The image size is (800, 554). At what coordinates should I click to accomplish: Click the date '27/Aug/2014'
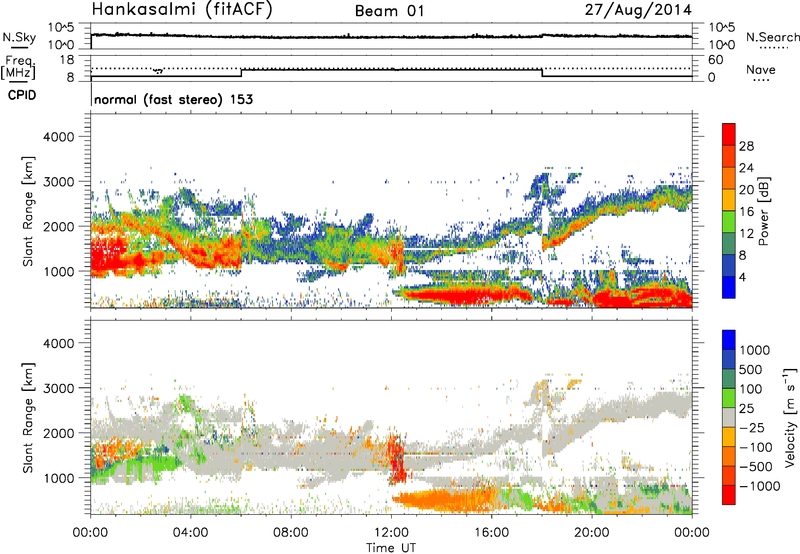tap(638, 10)
